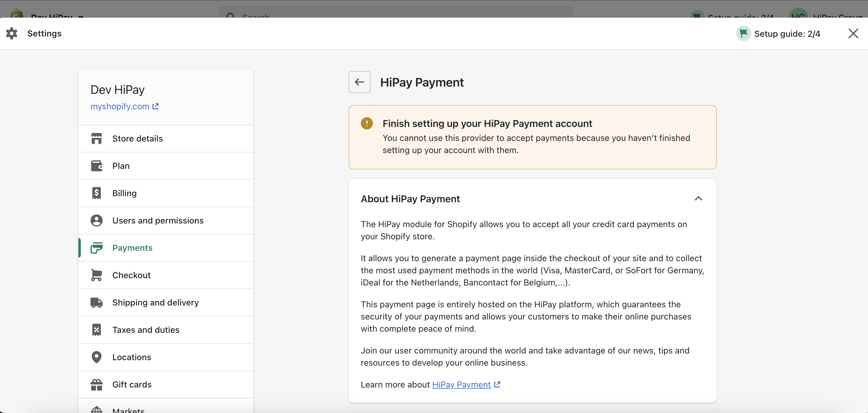Screen dimensions: 868x413
Task: Open the Payments settings menu item
Action: [x=132, y=247]
